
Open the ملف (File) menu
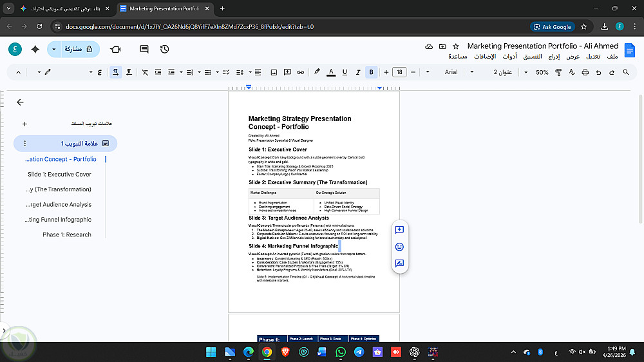(612, 57)
